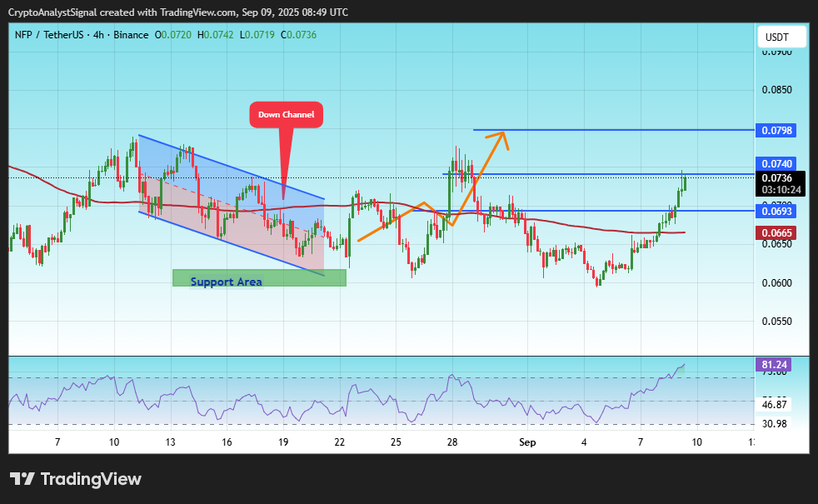Click the 0.0850 price axis tick
Image resolution: width=818 pixels, height=504 pixels.
pos(776,90)
